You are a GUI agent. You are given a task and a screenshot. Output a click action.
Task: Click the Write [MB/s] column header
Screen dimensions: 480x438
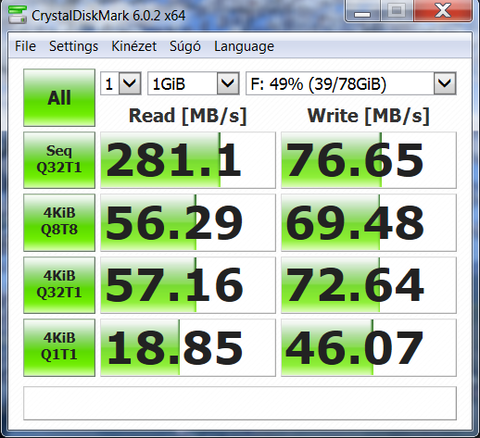369,116
